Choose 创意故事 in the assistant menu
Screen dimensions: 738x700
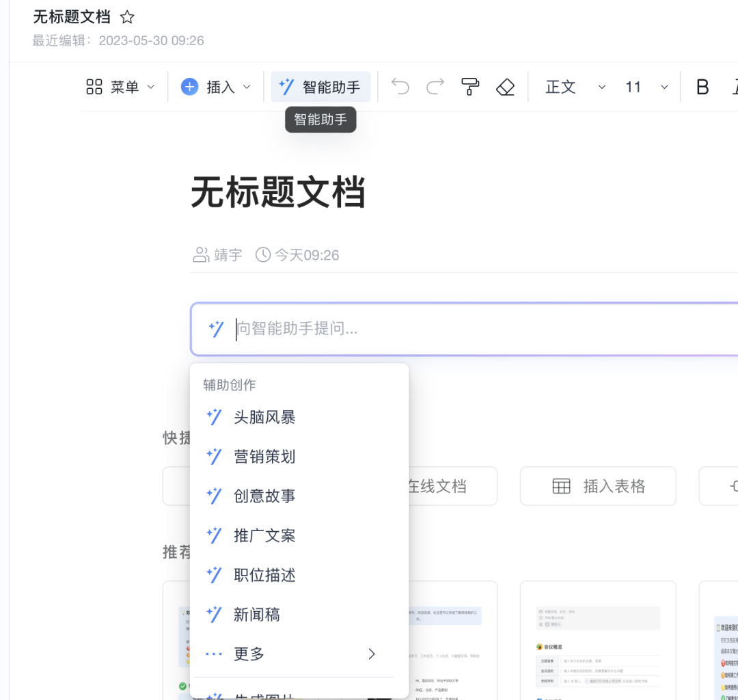[299, 496]
